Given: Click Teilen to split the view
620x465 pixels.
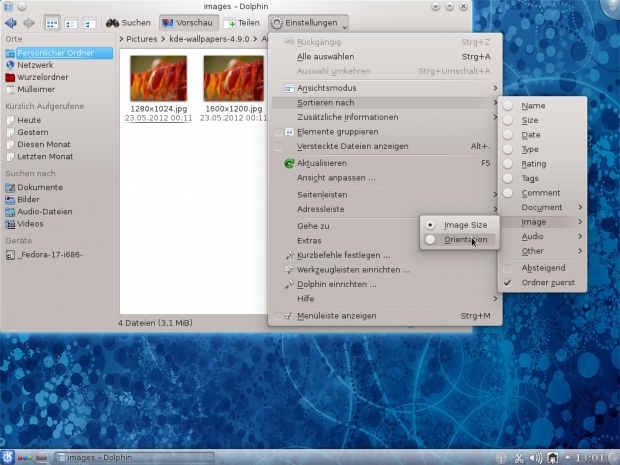Looking at the screenshot, I should [242, 22].
